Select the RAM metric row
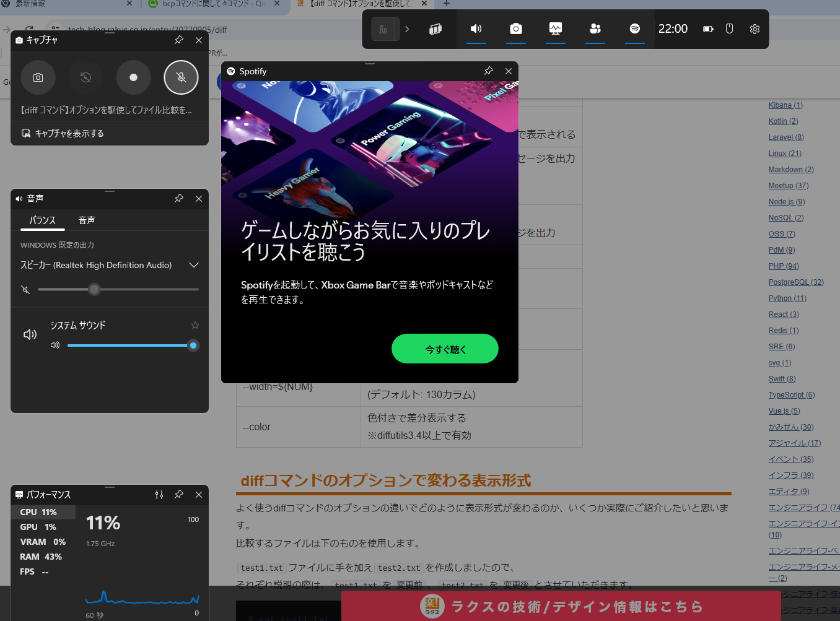840x621 pixels. pyautogui.click(x=43, y=557)
